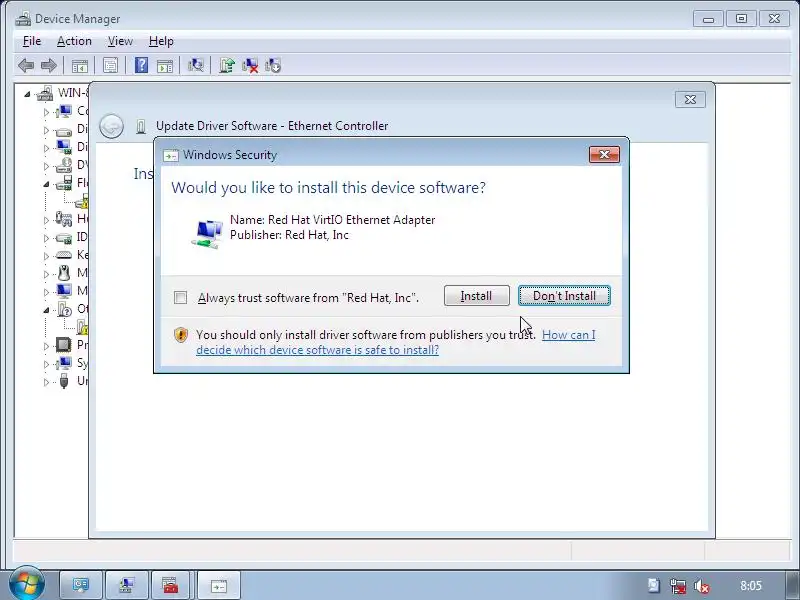Viewport: 800px width, 600px height.
Task: Click the network disconnected tray icon
Action: tap(678, 586)
